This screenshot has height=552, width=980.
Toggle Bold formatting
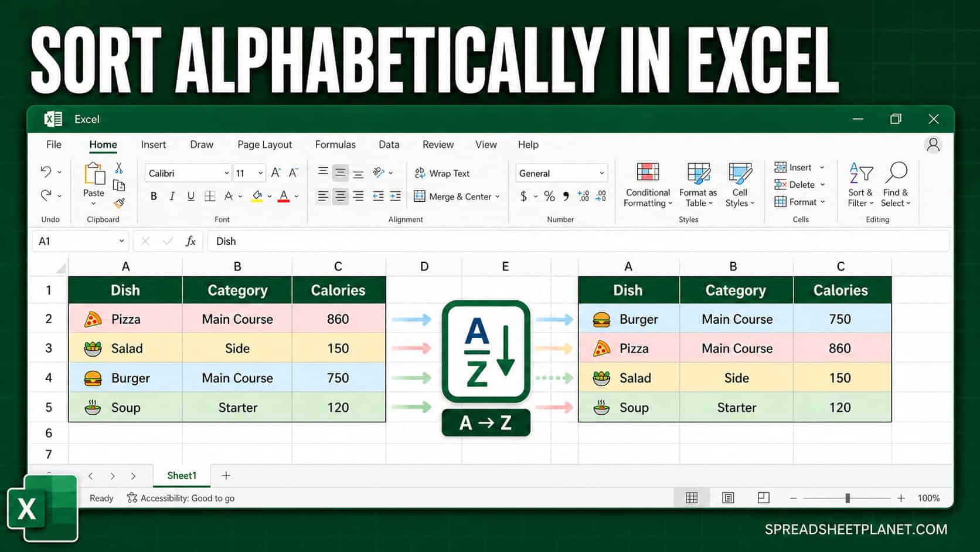pyautogui.click(x=154, y=197)
